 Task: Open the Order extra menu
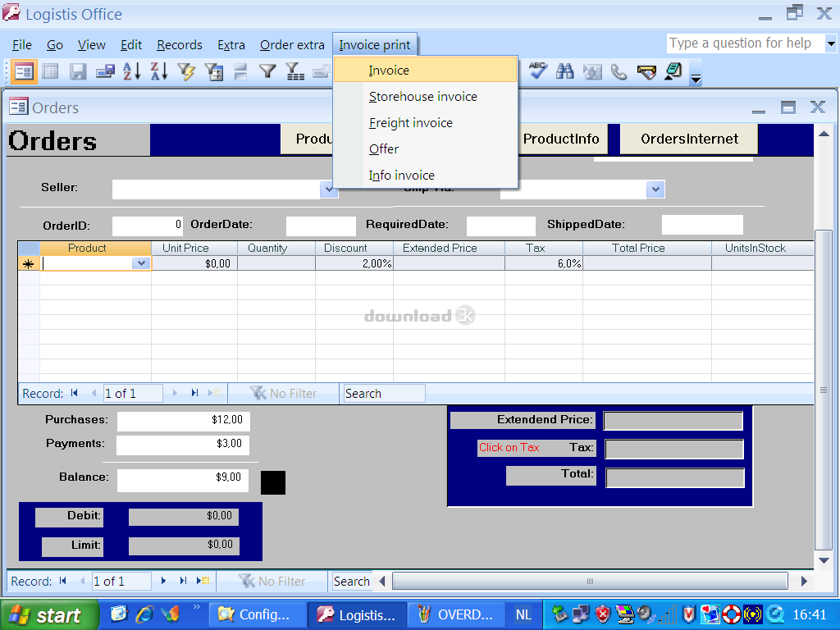293,45
